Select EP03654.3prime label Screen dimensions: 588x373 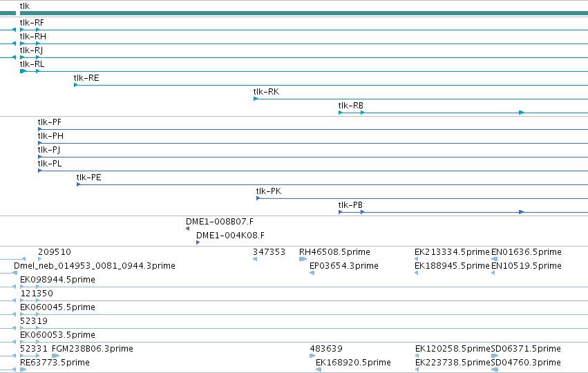click(x=344, y=266)
